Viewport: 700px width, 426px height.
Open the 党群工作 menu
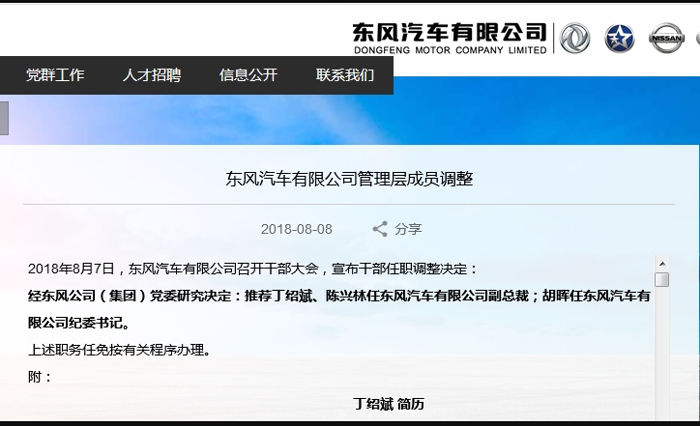pos(55,75)
